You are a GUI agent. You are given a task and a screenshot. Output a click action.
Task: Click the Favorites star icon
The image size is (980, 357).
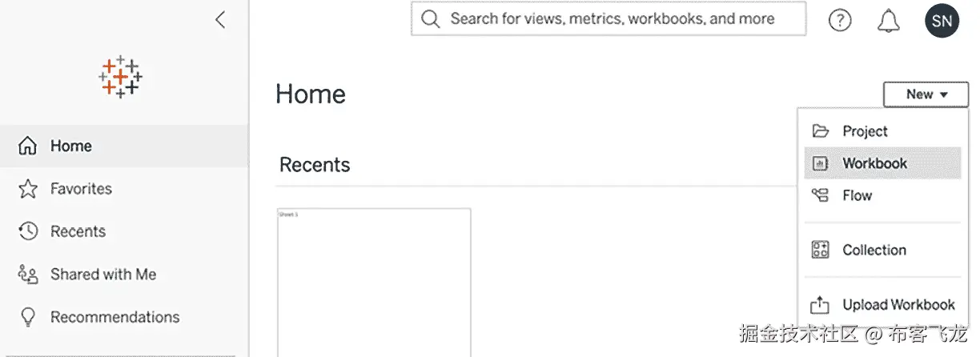(28, 189)
